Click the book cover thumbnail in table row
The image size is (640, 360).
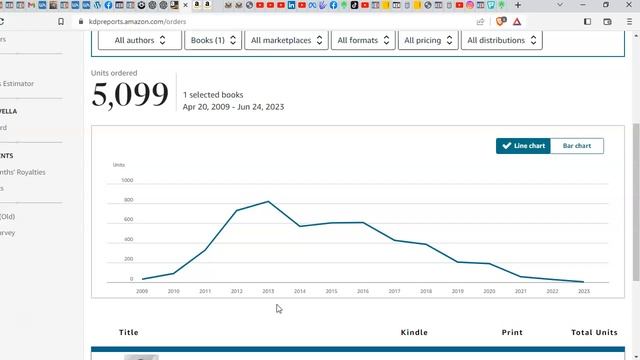pyautogui.click(x=141, y=357)
